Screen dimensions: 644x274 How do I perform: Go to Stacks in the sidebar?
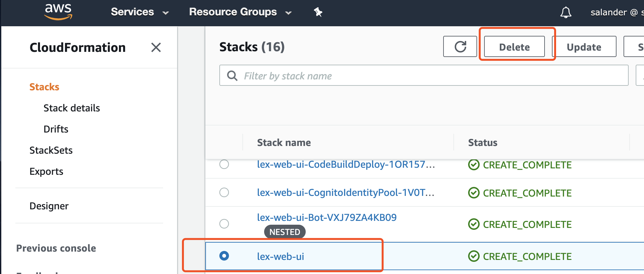(x=44, y=87)
